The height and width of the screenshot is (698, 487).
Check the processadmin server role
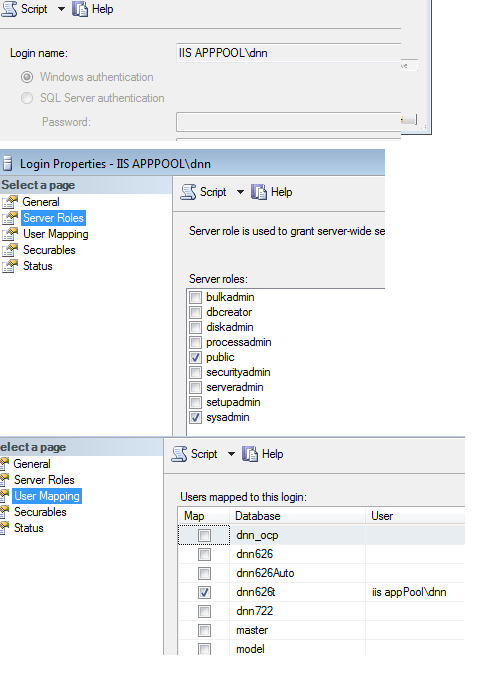click(x=195, y=342)
